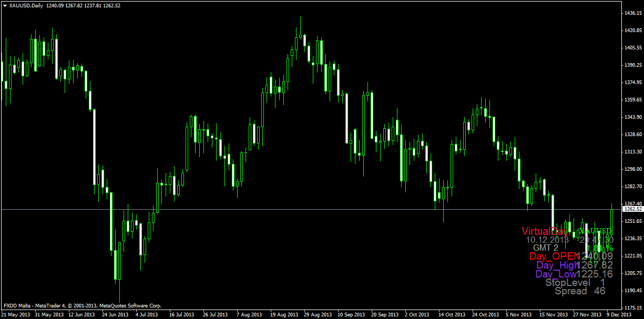This screenshot has width=644, height=319.
Task: Select the Day_OPEN indicator label
Action: (x=551, y=256)
